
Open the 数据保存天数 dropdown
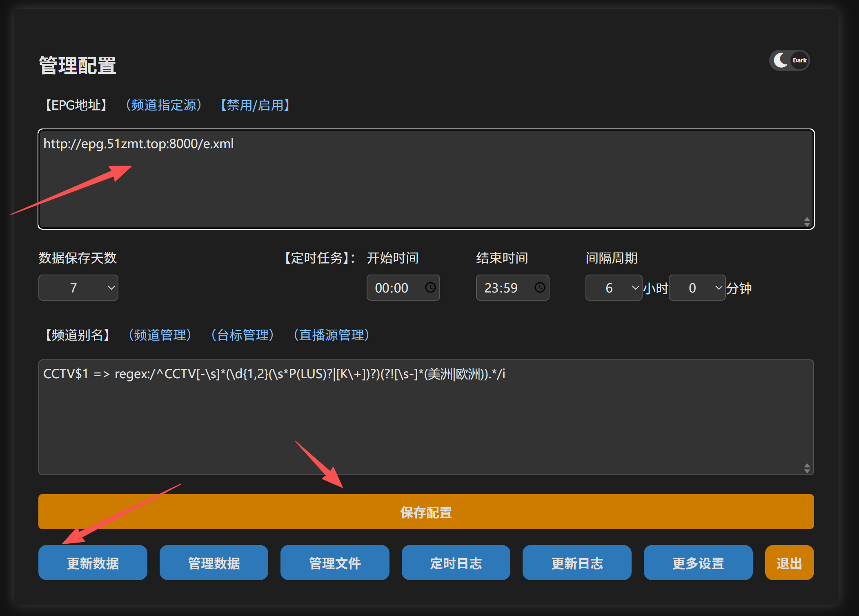(78, 288)
